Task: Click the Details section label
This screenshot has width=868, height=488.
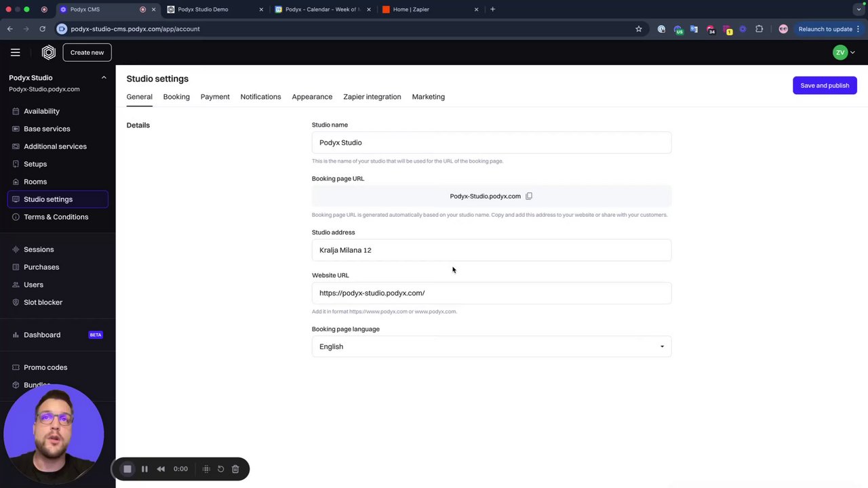Action: click(138, 125)
